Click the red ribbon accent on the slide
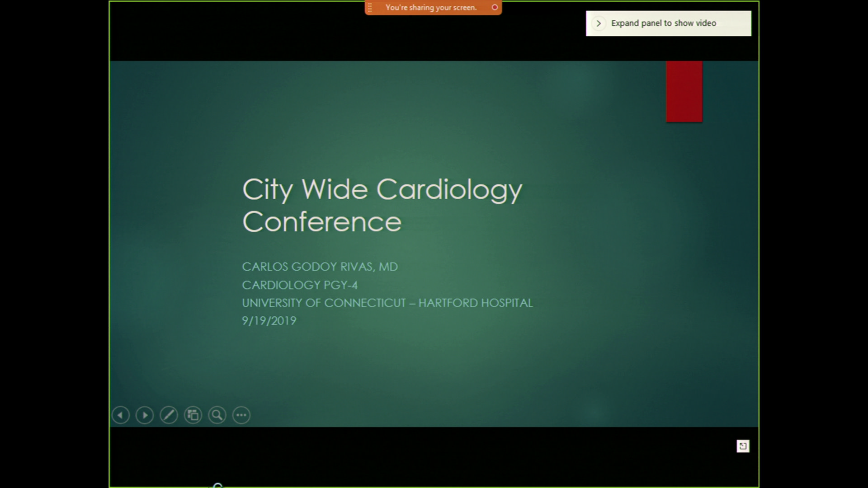The height and width of the screenshot is (488, 868). click(684, 91)
